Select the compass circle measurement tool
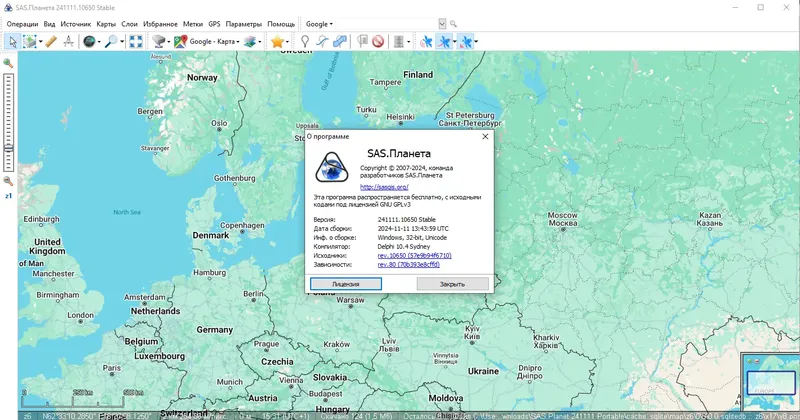Image resolution: width=800 pixels, height=420 pixels. (68, 41)
